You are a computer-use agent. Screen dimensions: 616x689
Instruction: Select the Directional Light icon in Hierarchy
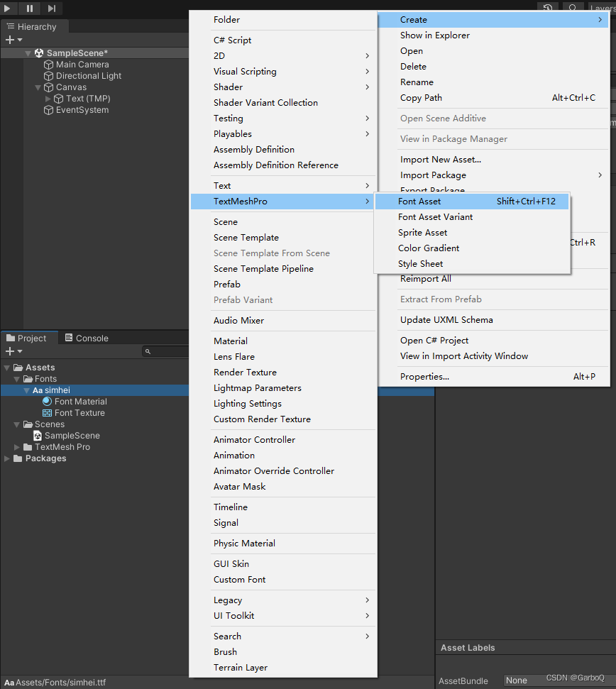point(47,76)
